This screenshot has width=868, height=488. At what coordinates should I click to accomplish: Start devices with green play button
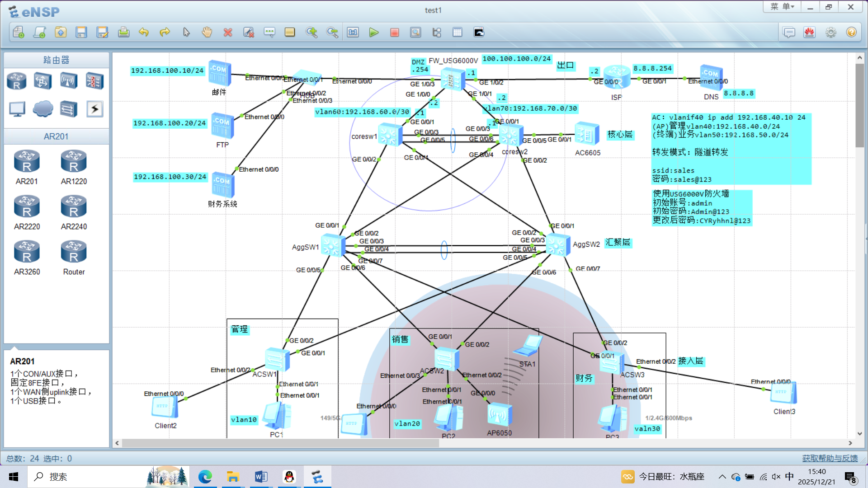(x=373, y=32)
